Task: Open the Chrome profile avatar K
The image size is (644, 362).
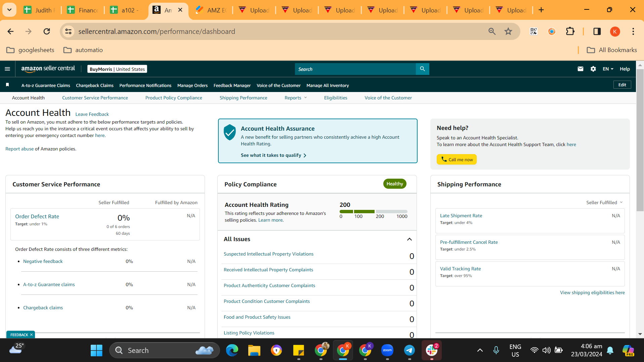Action: point(615,32)
